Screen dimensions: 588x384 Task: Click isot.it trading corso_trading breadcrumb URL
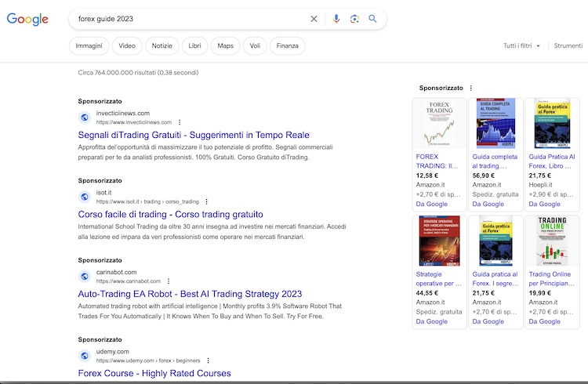[x=147, y=201]
